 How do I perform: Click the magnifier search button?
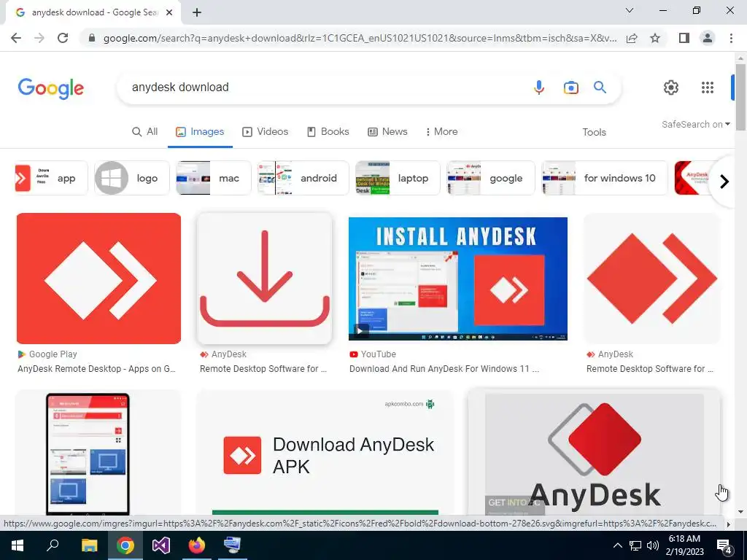point(600,87)
